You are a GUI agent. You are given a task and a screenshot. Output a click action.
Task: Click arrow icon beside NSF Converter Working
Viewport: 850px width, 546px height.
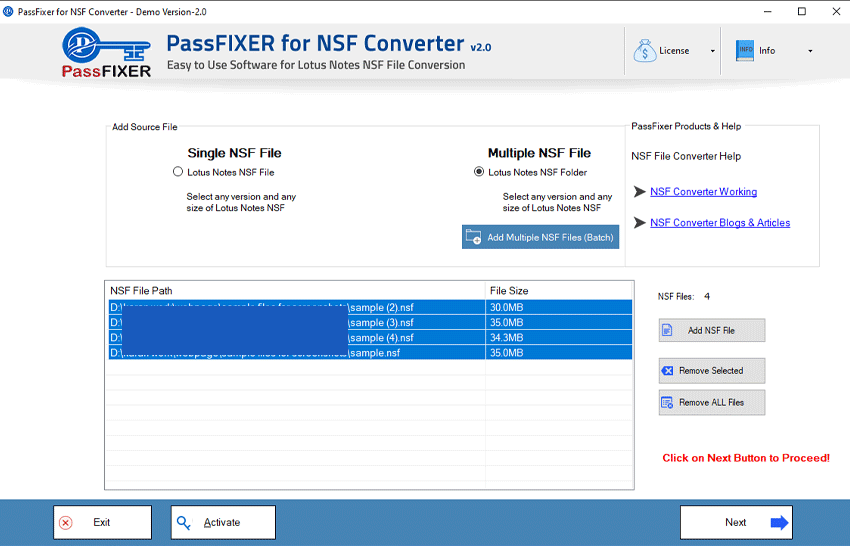(x=640, y=191)
